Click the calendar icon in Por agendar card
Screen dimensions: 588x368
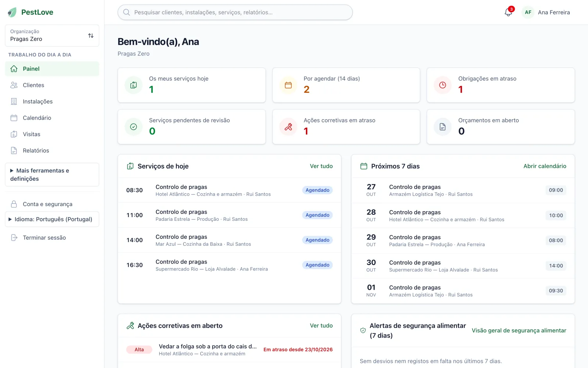click(x=288, y=85)
